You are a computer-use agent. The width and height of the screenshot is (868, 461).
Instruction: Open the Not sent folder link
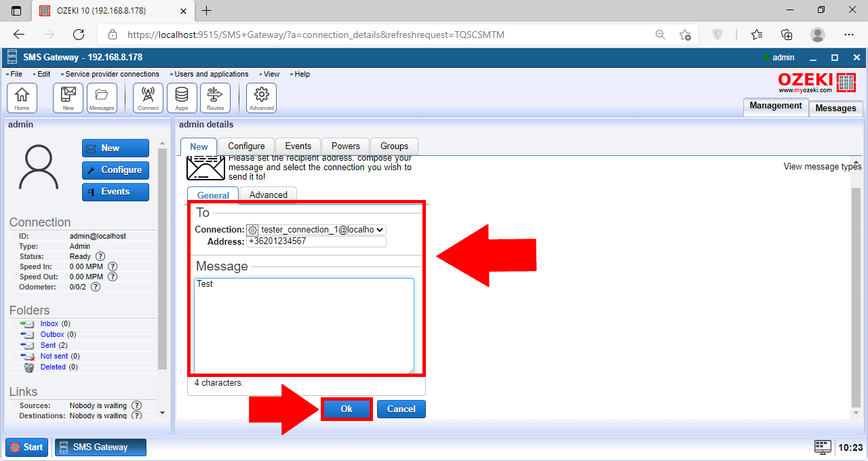[x=54, y=357]
